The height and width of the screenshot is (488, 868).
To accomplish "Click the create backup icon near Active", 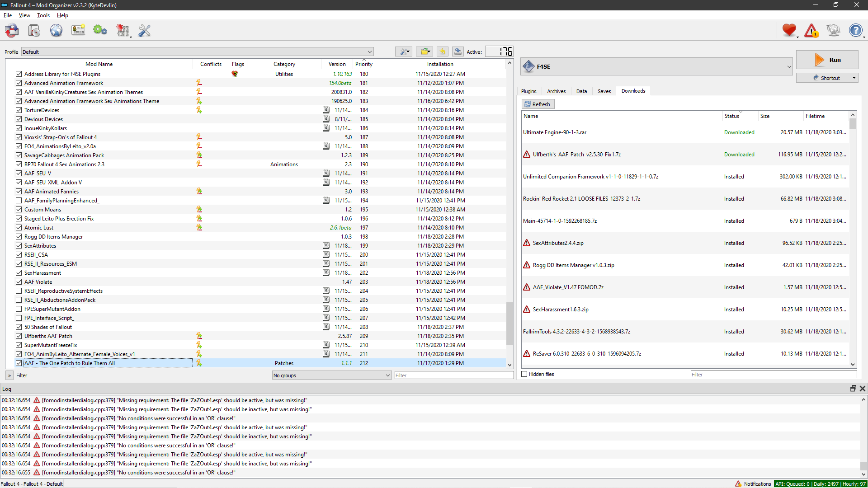I will [x=458, y=52].
